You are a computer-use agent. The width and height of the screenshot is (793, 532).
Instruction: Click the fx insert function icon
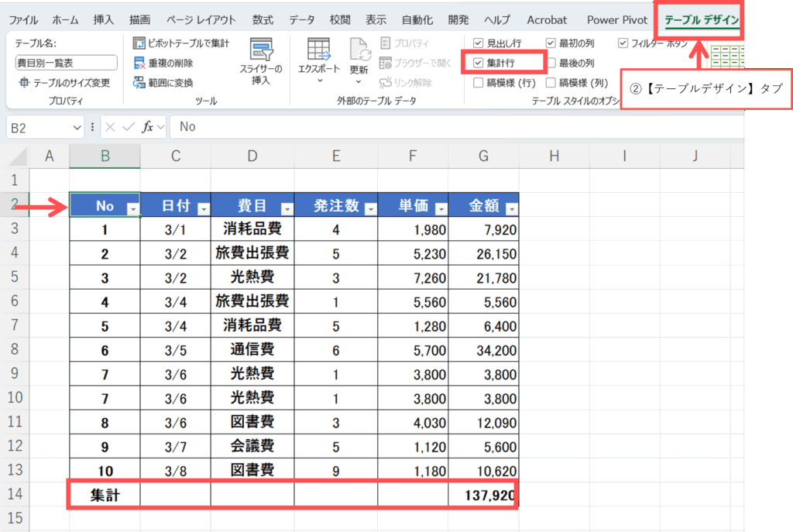coord(147,127)
